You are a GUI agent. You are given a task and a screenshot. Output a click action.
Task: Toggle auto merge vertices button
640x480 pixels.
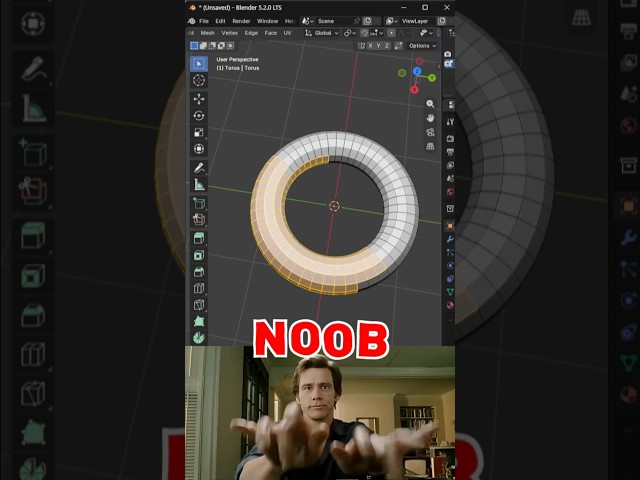(x=399, y=46)
